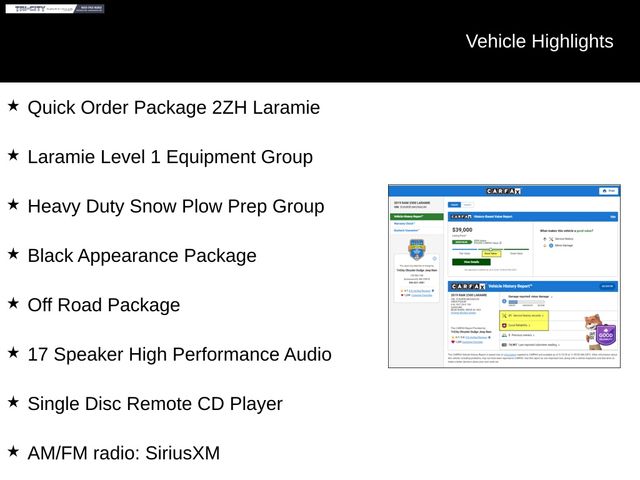Click the dealer badge emblem in CARFAX sidebar
Image resolution: width=640 pixels, height=480 pixels.
(x=416, y=248)
